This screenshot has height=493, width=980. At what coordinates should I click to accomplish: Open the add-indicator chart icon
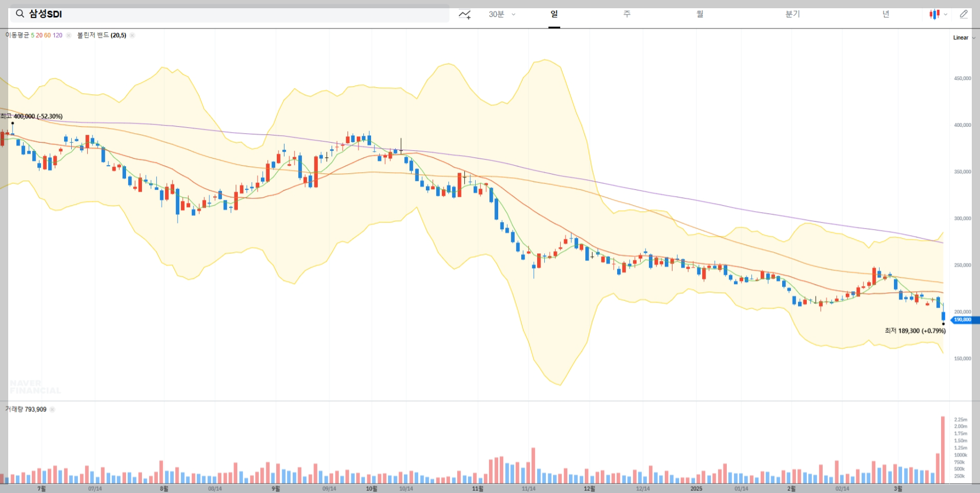click(465, 14)
